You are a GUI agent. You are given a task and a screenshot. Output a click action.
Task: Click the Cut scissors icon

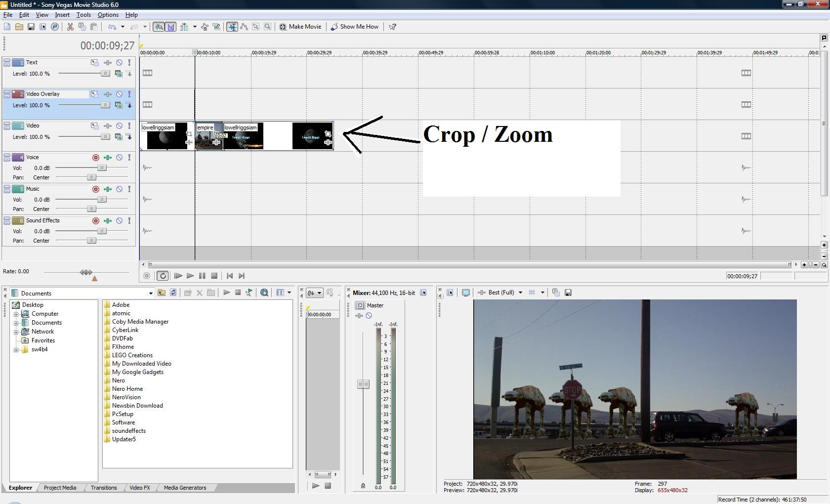point(70,27)
